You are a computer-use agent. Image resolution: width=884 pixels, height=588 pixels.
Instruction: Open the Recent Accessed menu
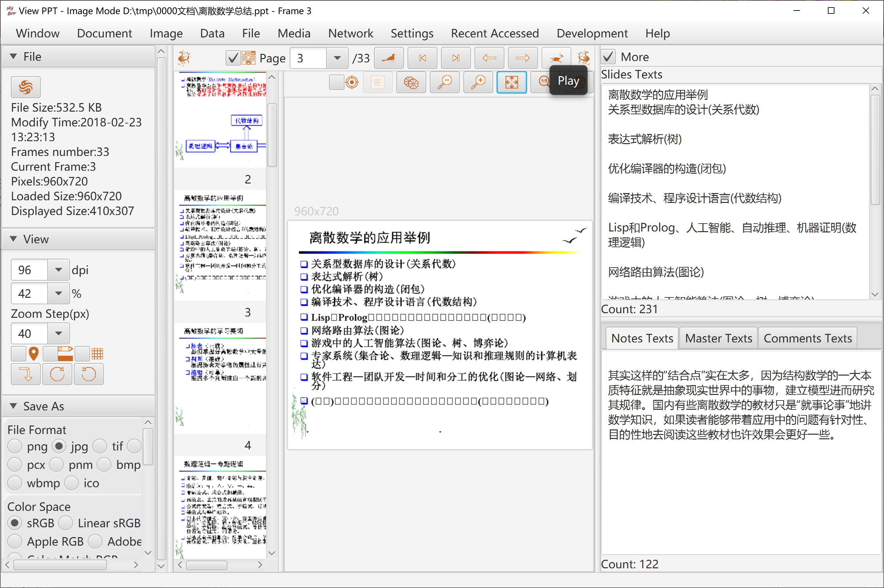[494, 33]
